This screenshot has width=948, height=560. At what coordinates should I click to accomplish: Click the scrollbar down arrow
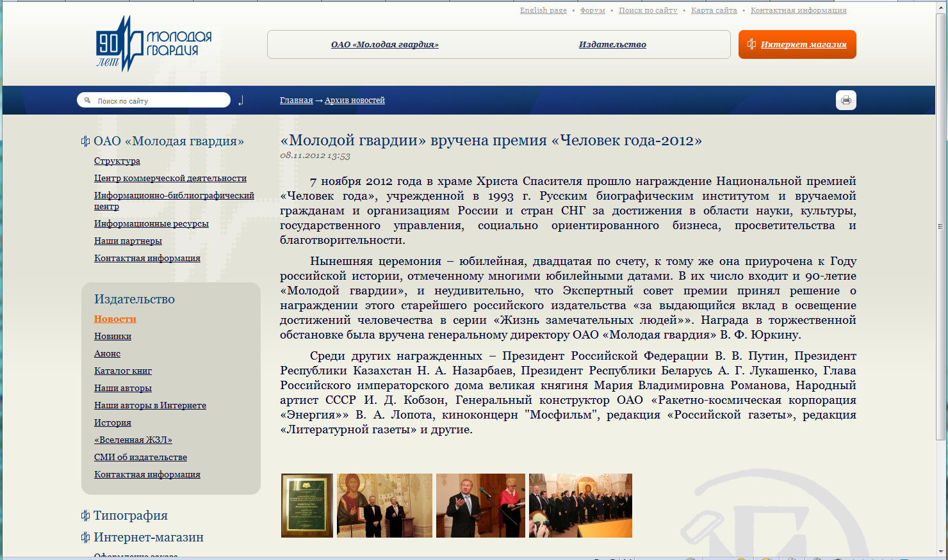coord(940,552)
